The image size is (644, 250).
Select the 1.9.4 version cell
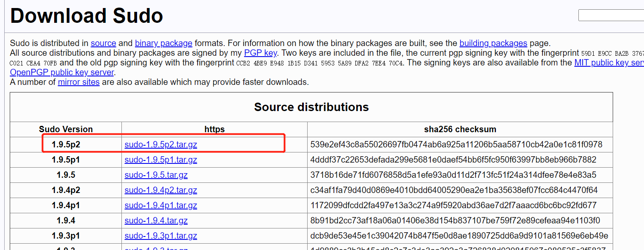point(66,221)
